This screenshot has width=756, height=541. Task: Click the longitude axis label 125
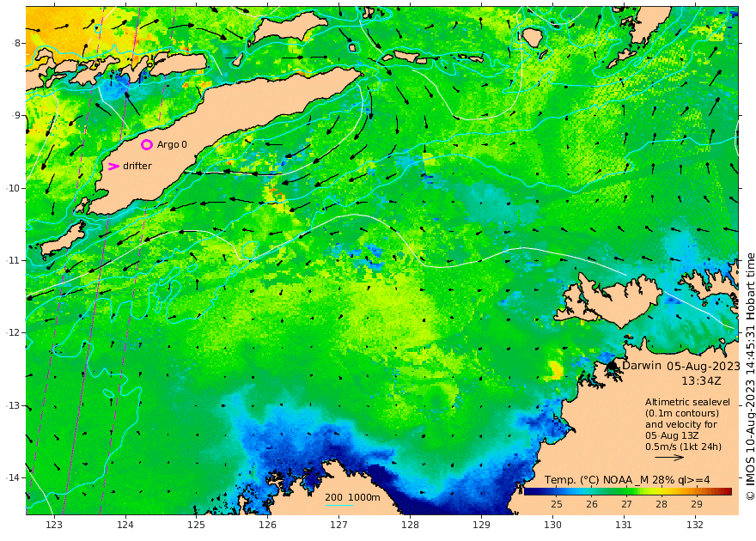196,525
